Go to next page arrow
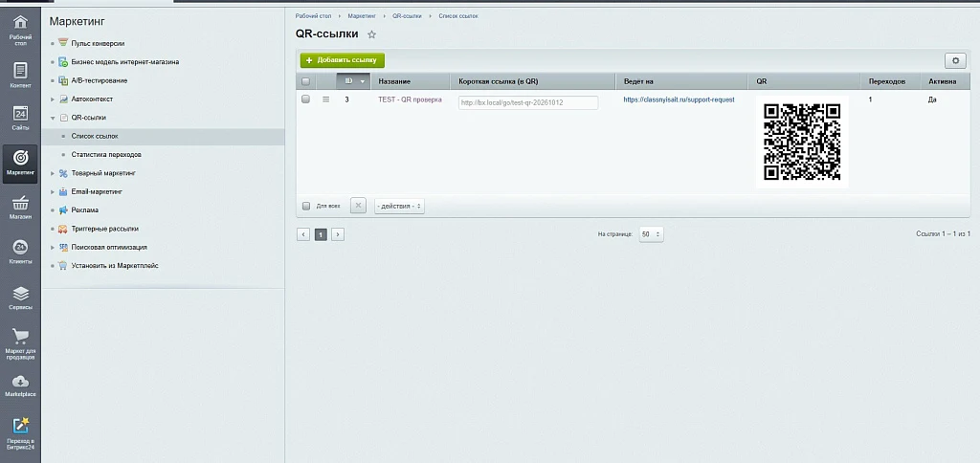 (x=338, y=235)
